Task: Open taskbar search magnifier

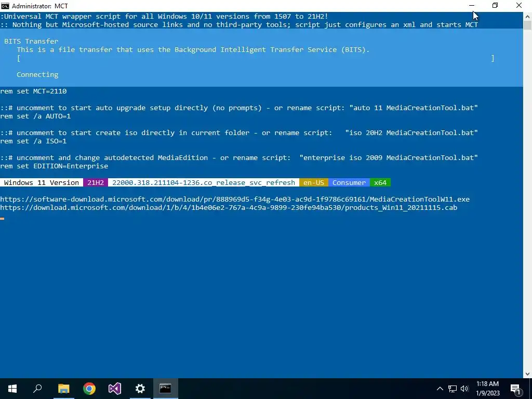Action: [37, 389]
